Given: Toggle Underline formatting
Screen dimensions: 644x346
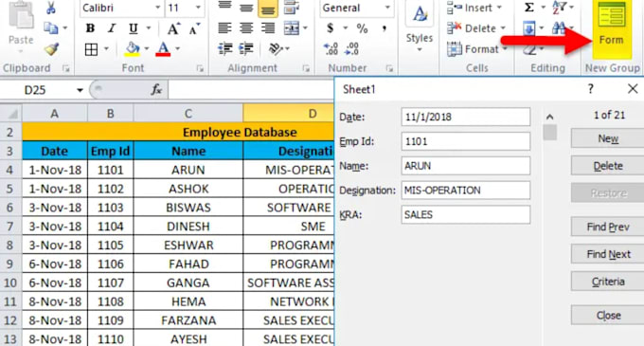Looking at the screenshot, I should [134, 28].
